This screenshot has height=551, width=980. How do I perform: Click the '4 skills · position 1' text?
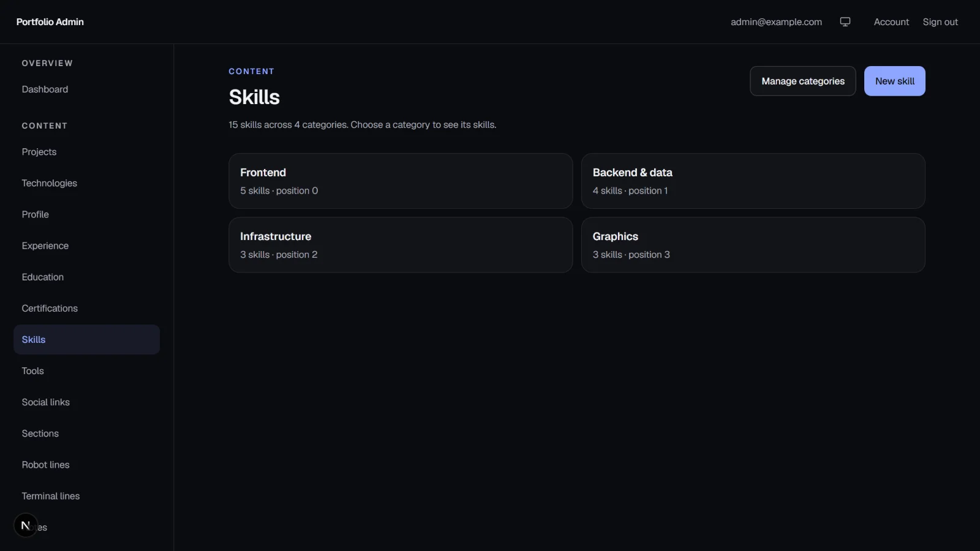pos(630,190)
